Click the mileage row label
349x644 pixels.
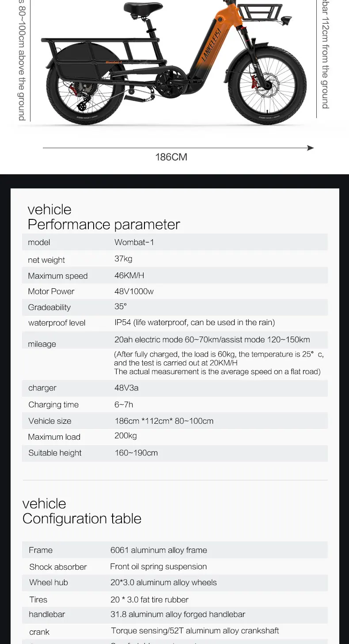pos(42,344)
